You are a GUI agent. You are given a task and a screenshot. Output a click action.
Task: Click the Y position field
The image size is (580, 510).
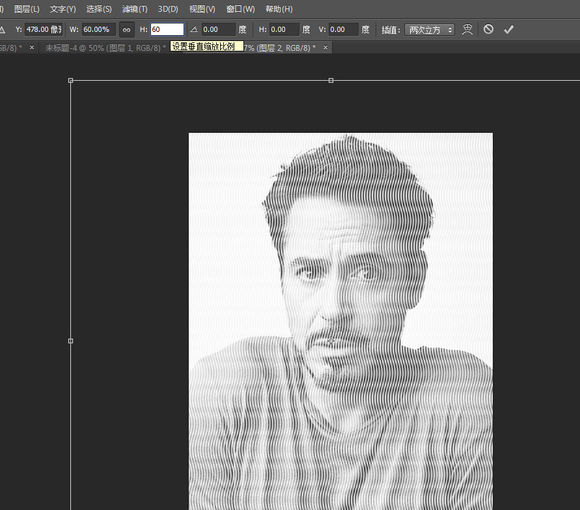coord(44,30)
